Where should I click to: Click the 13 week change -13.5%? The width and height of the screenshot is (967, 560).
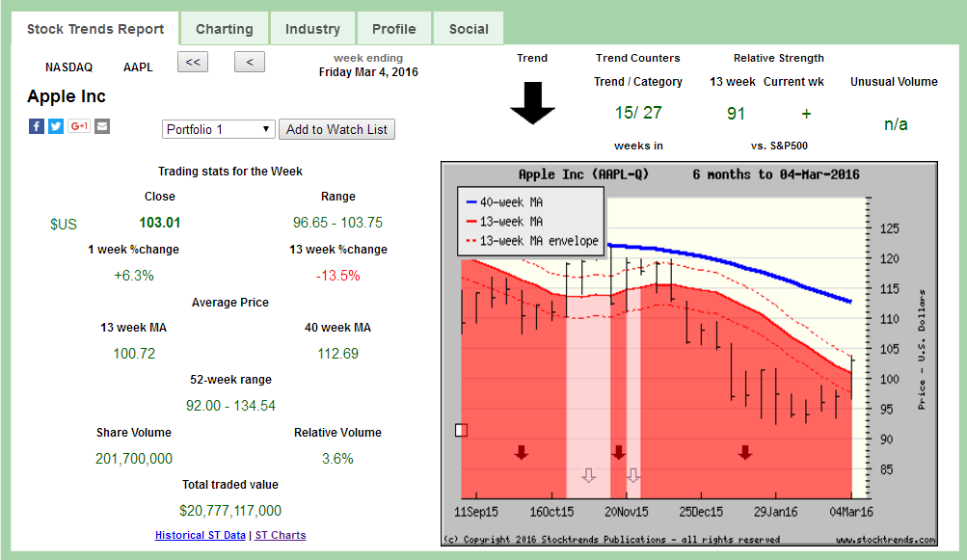click(338, 276)
